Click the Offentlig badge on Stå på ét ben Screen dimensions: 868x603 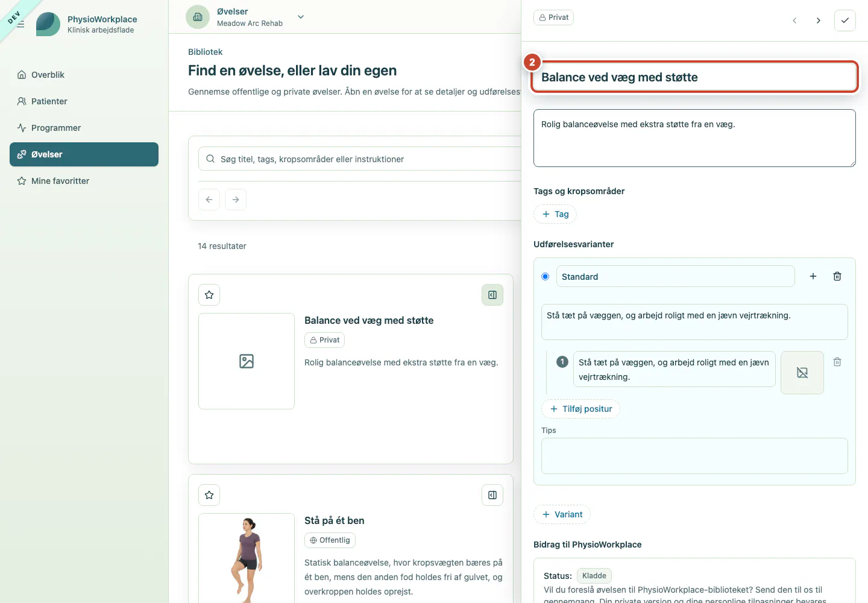pos(330,540)
